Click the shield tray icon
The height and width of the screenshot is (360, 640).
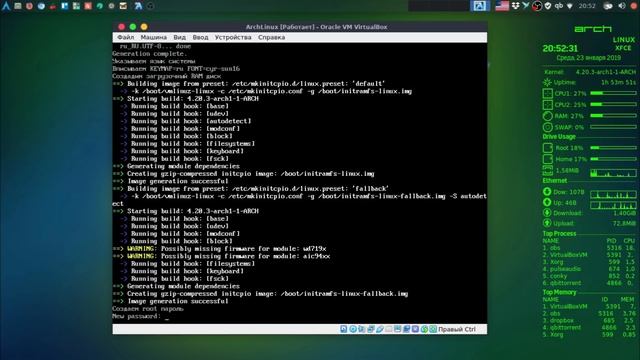(548, 6)
